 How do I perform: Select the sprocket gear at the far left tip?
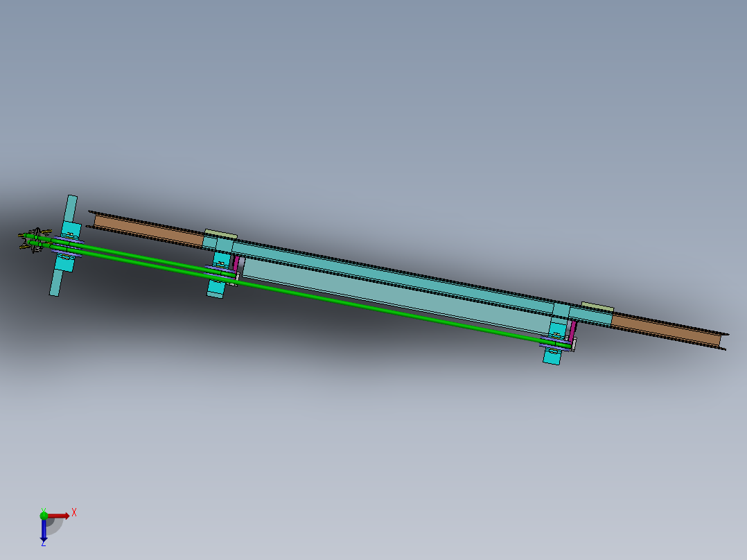(35, 240)
